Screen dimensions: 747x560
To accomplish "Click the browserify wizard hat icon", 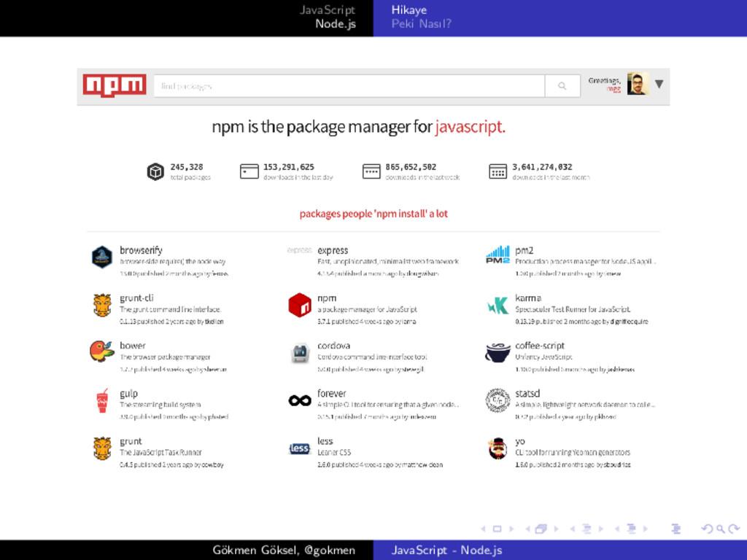I will point(101,257).
